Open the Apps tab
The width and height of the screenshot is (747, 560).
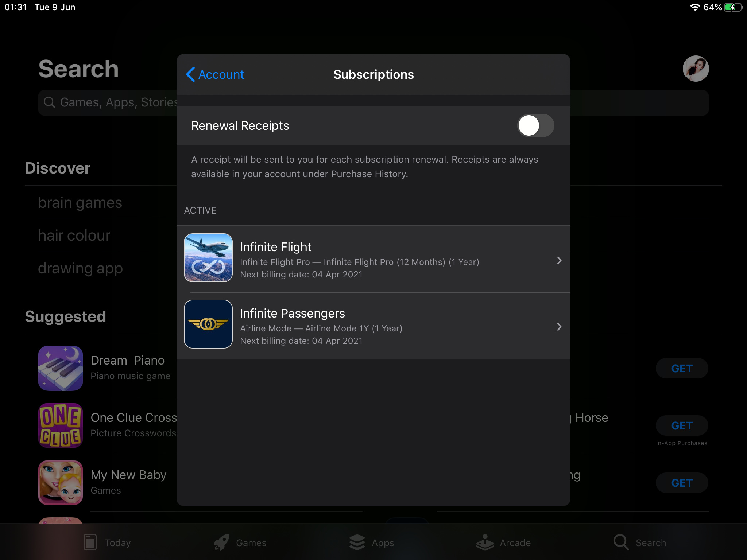pyautogui.click(x=372, y=542)
